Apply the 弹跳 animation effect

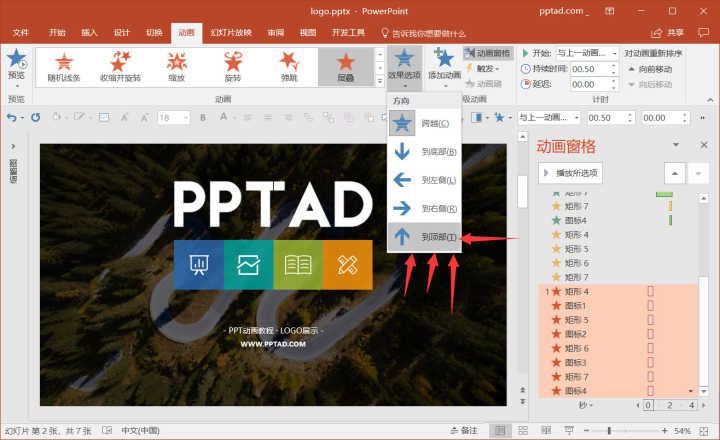pos(289,67)
